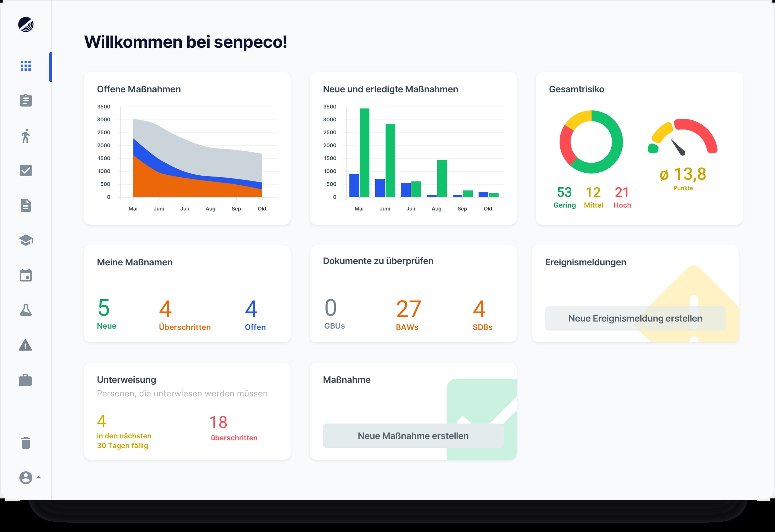
Task: Click Neue Ereignismeldung erstellen button
Action: (x=635, y=318)
